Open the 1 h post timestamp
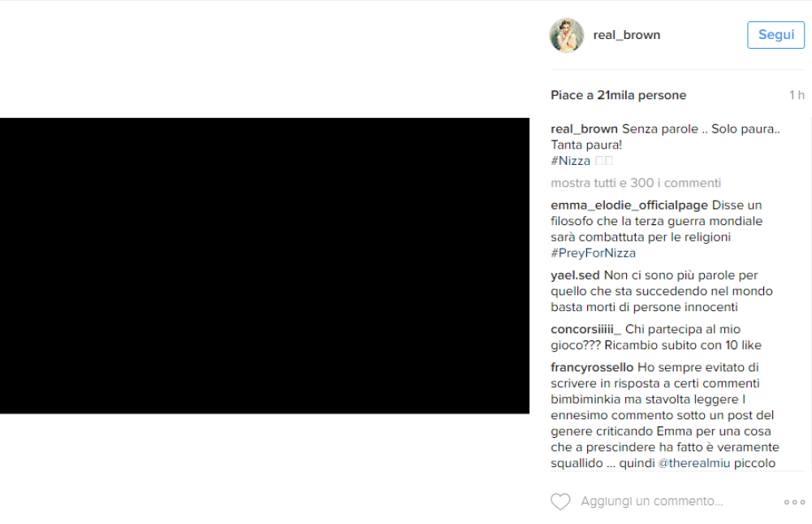 point(797,95)
